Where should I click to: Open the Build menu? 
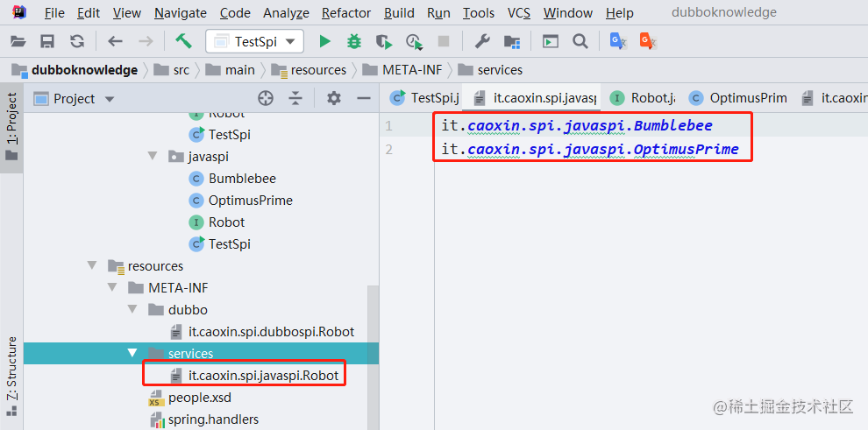coord(399,13)
